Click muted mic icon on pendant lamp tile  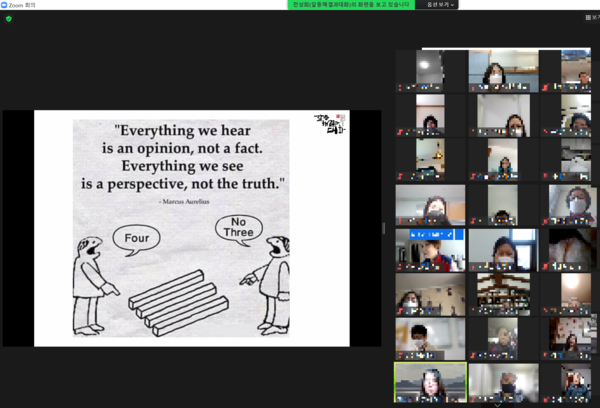[x=401, y=177]
